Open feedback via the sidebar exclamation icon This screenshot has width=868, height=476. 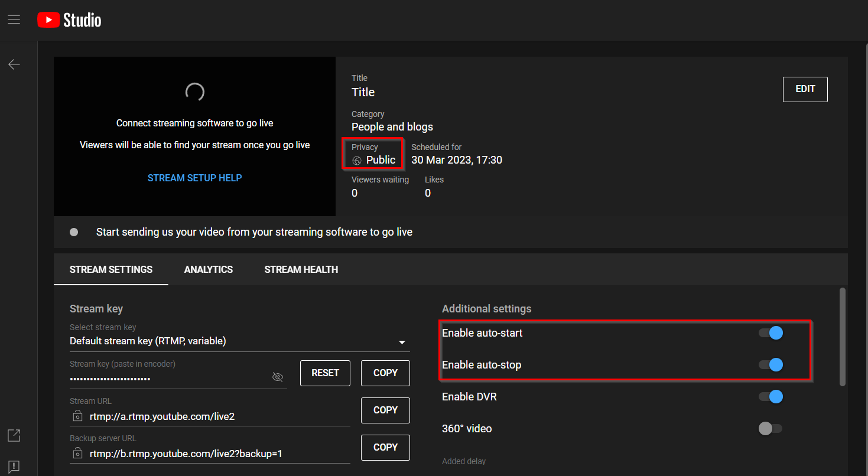pyautogui.click(x=14, y=466)
